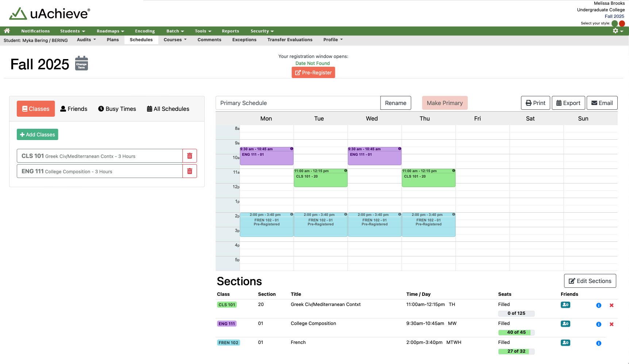The width and height of the screenshot is (629, 364).
Task: Switch to the Friends tab
Action: click(x=74, y=109)
